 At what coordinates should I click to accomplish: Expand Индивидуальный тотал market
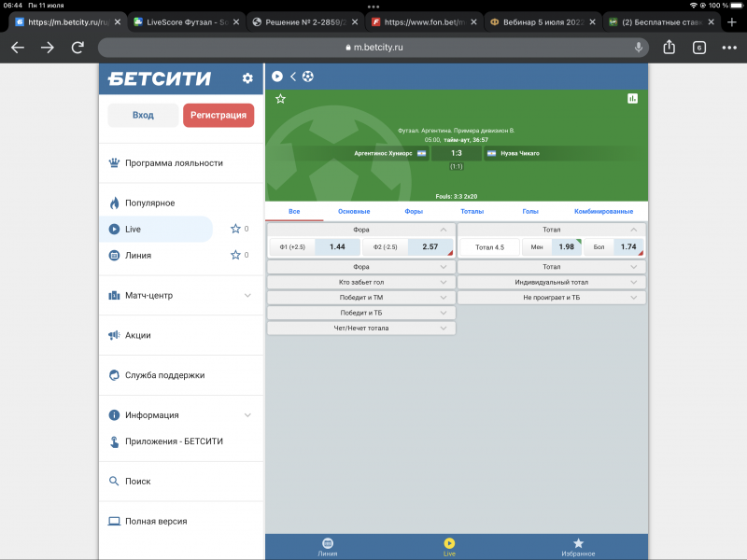pyautogui.click(x=552, y=282)
